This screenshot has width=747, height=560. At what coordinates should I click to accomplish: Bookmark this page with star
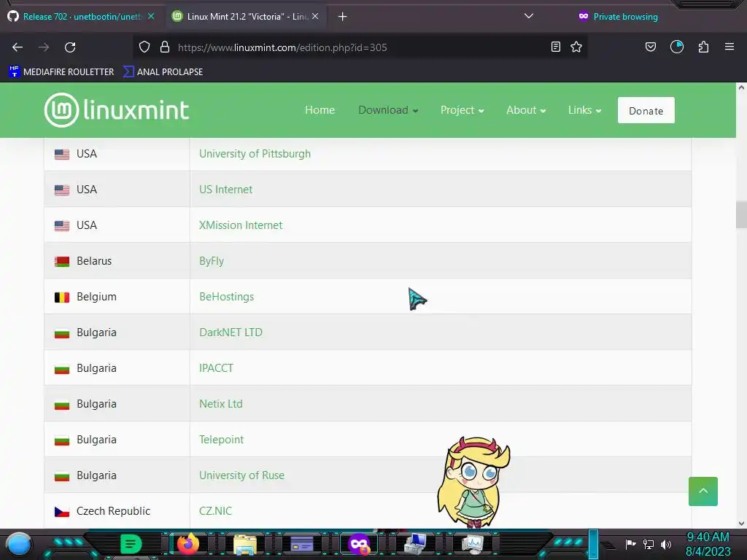(576, 47)
